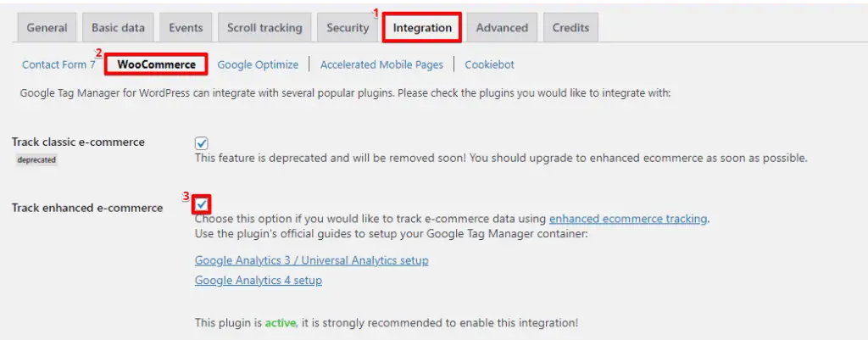Click the 'deprecated' badge
868x340 pixels.
click(x=36, y=160)
